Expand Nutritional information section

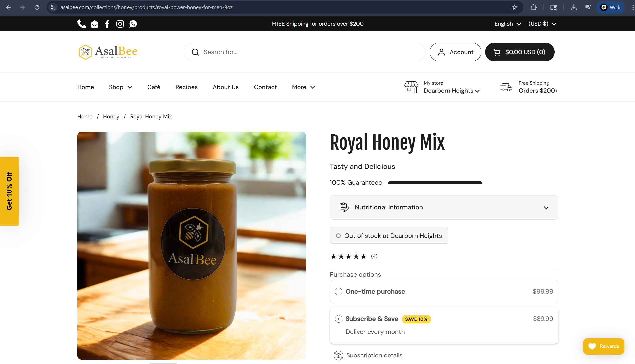(444, 207)
